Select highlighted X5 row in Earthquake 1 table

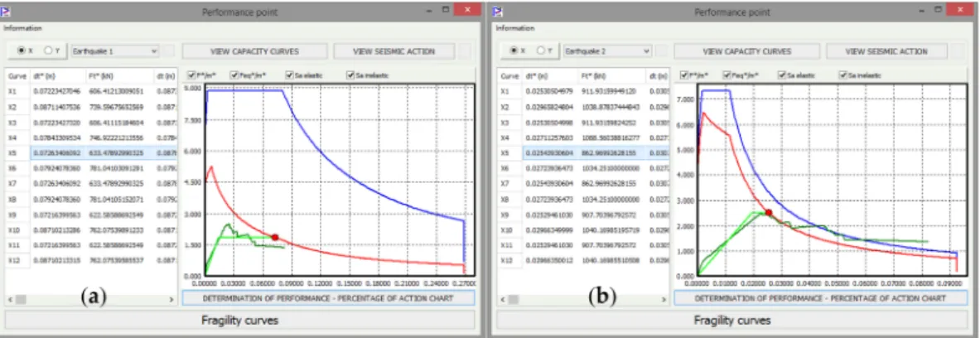(x=91, y=153)
